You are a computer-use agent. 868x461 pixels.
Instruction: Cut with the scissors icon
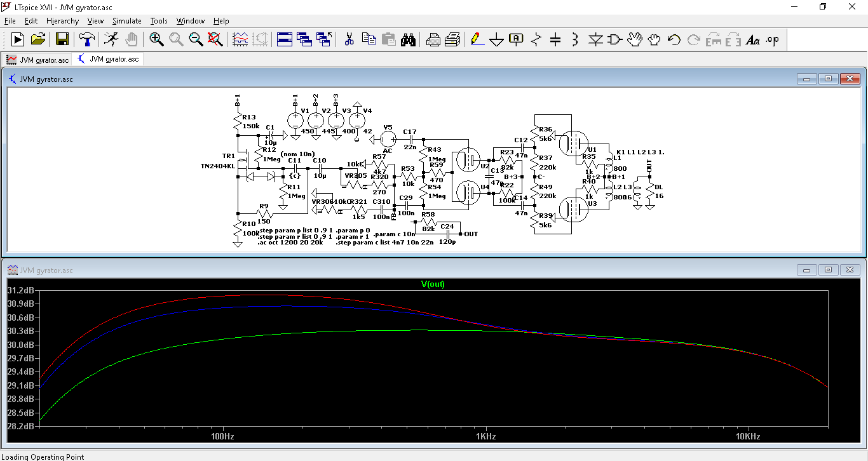(349, 39)
